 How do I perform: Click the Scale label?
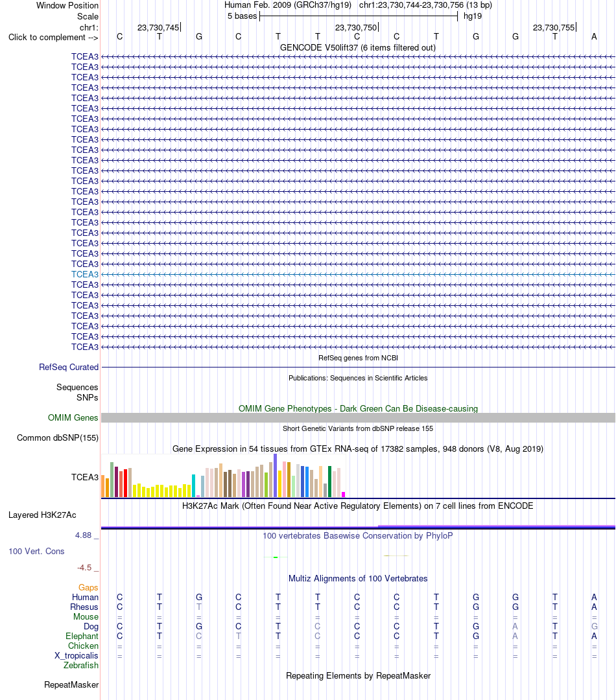pyautogui.click(x=88, y=16)
